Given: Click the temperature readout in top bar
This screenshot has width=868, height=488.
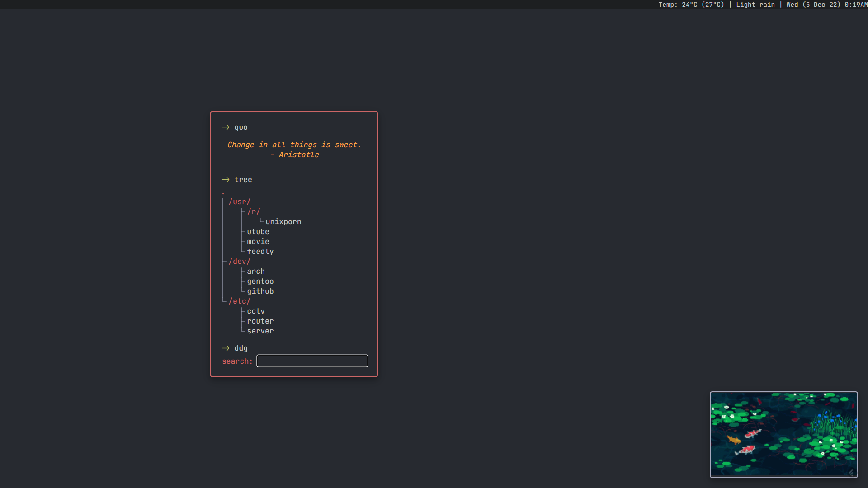Looking at the screenshot, I should click(x=691, y=5).
